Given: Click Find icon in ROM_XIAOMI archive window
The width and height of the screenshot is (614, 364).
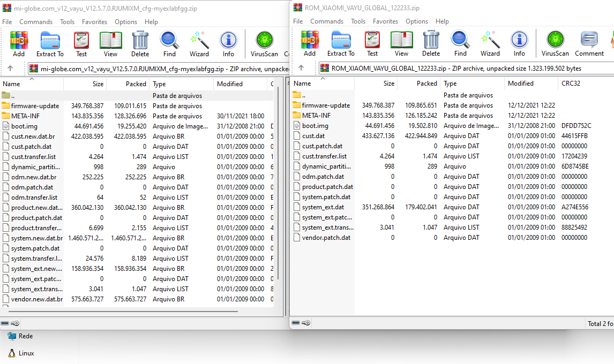Looking at the screenshot, I should (460, 43).
